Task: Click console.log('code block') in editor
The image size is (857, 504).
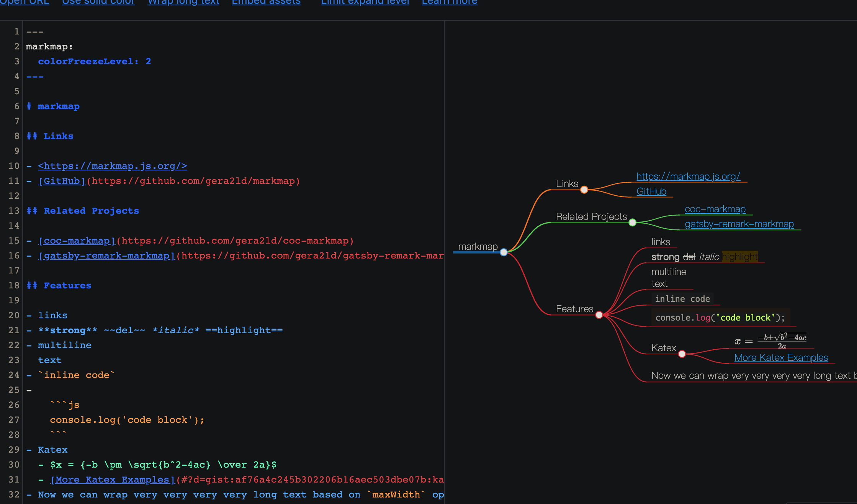Action: pyautogui.click(x=127, y=420)
